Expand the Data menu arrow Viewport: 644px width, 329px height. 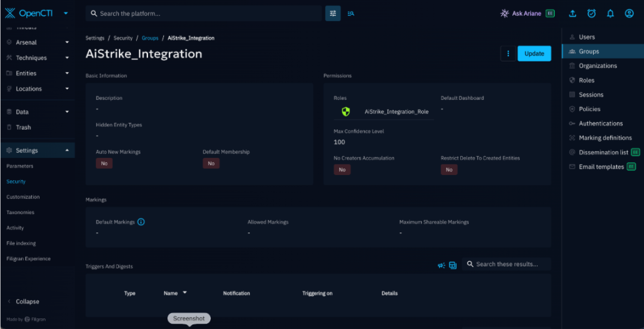[x=67, y=112]
